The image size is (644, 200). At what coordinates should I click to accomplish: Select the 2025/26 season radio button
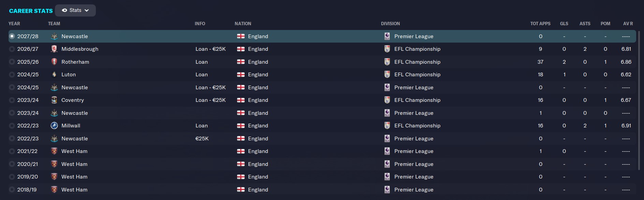[x=12, y=62]
